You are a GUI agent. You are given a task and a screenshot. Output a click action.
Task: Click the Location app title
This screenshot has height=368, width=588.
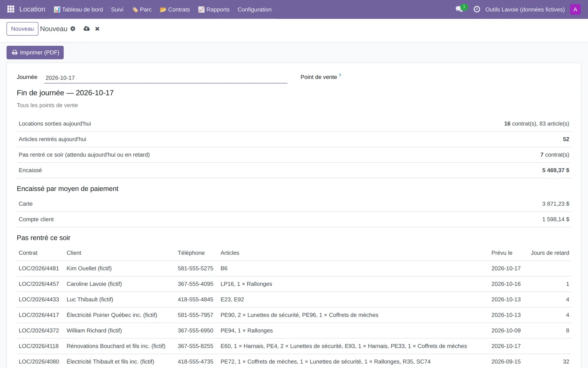click(32, 9)
